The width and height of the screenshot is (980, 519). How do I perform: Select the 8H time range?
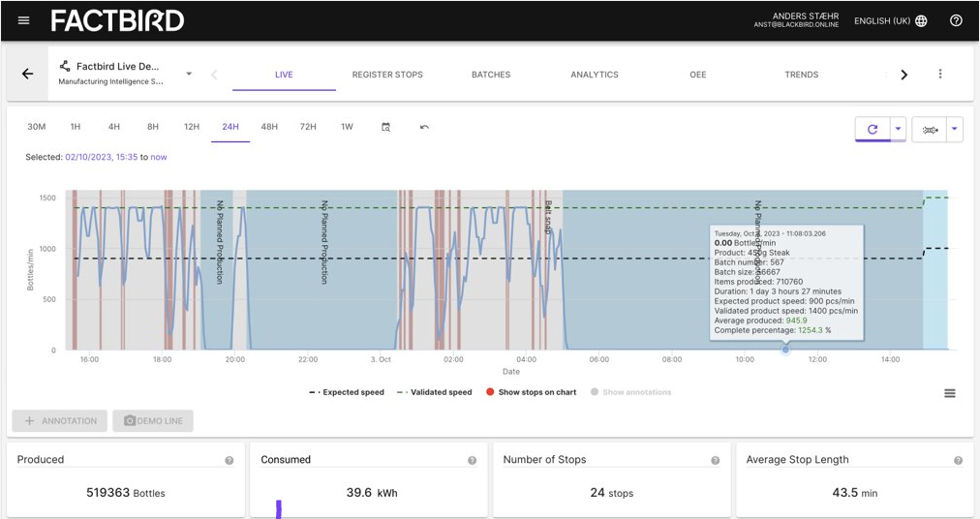pos(152,127)
